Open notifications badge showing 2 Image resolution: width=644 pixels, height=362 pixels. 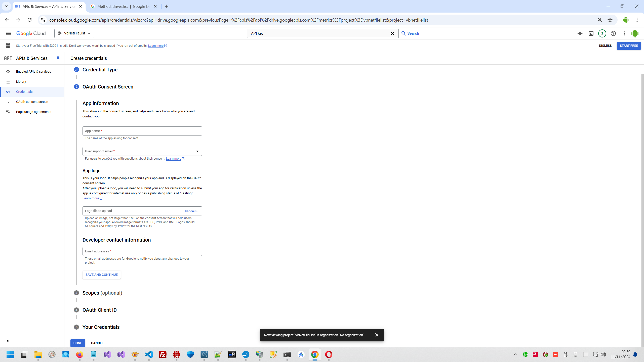602,33
